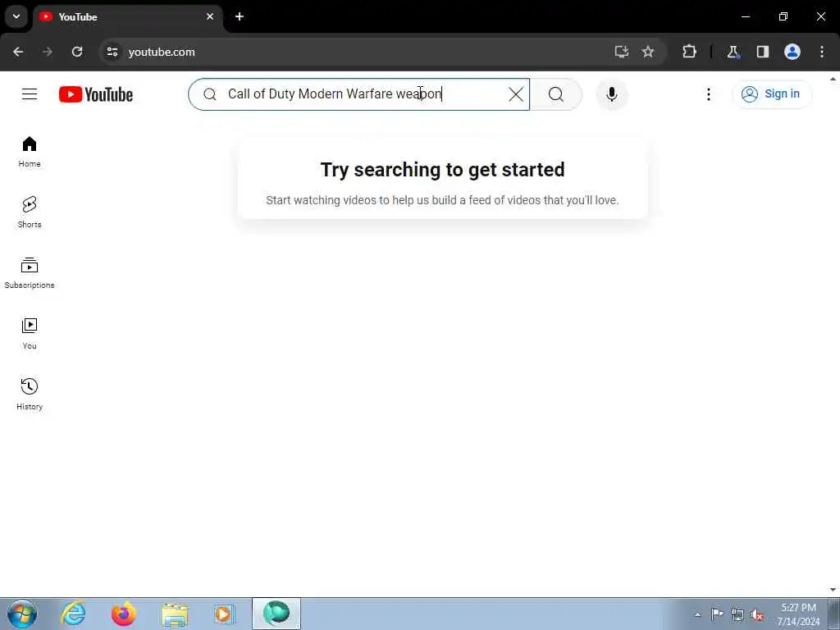Screen dimensions: 840x630
Task: Show hidden system tray icons
Action: click(x=697, y=615)
